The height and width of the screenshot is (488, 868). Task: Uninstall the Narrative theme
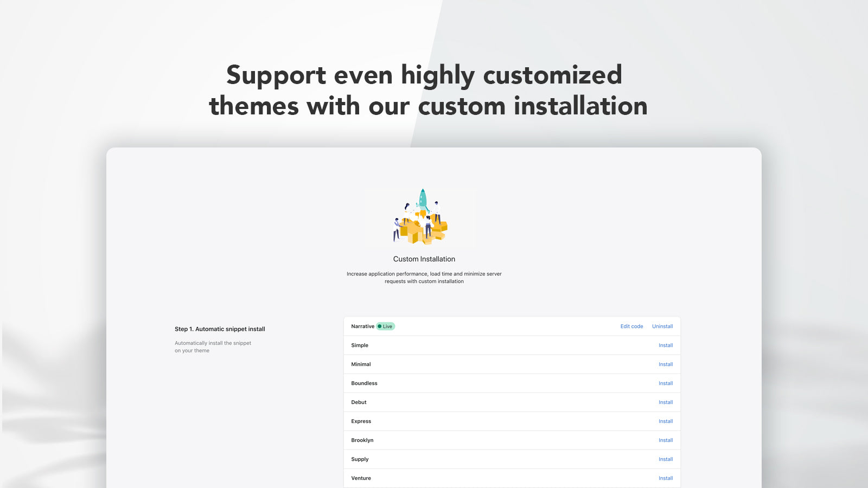pos(662,326)
